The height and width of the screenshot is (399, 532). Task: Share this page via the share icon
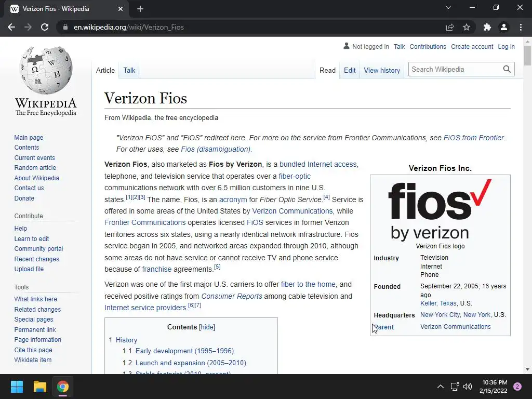[450, 27]
